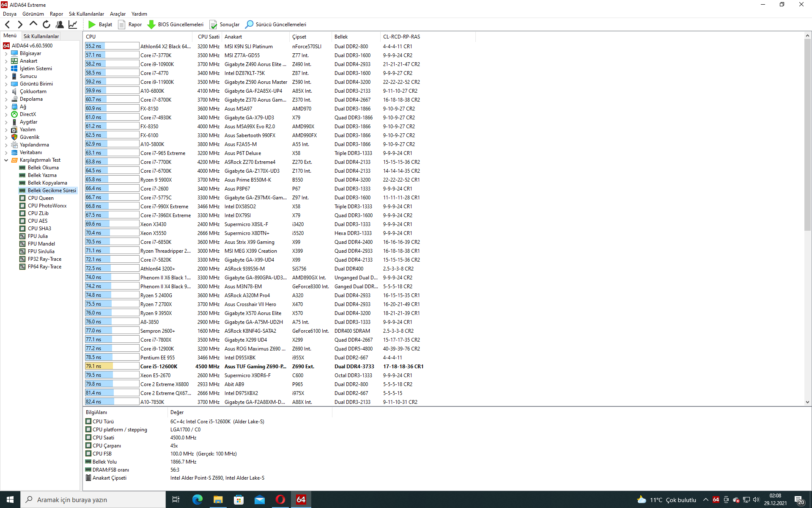Expand the İşletim Sistemi tree node
Image resolution: width=812 pixels, height=508 pixels.
6,69
